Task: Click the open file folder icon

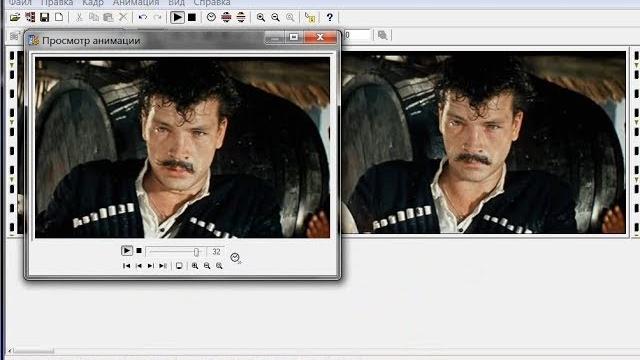Action: [x=15, y=17]
